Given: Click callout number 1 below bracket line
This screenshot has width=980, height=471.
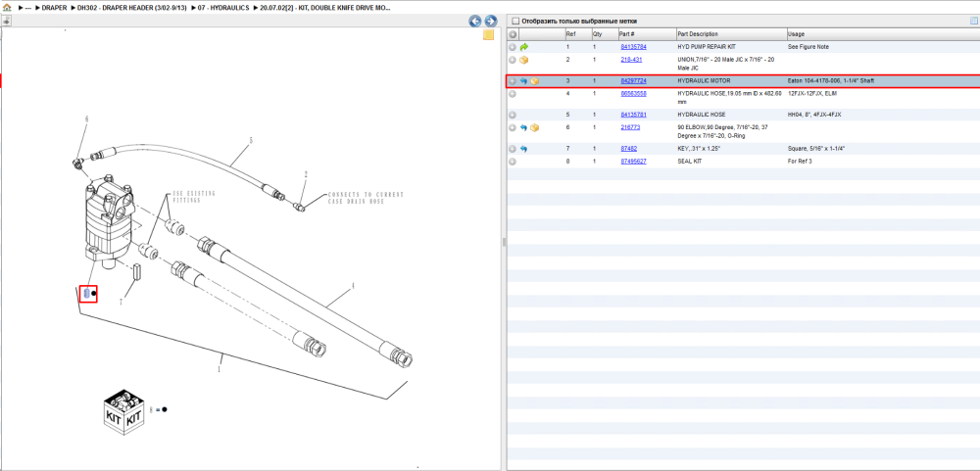Looking at the screenshot, I should pos(219,368).
